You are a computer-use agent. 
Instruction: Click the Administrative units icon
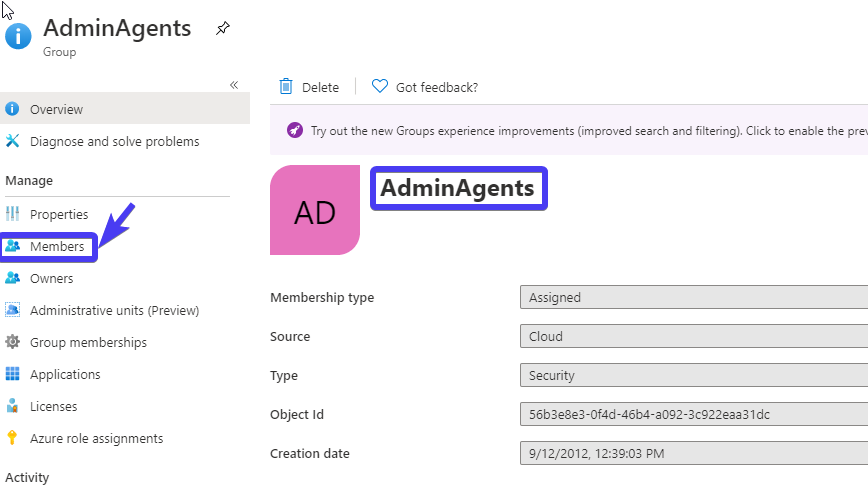click(12, 310)
